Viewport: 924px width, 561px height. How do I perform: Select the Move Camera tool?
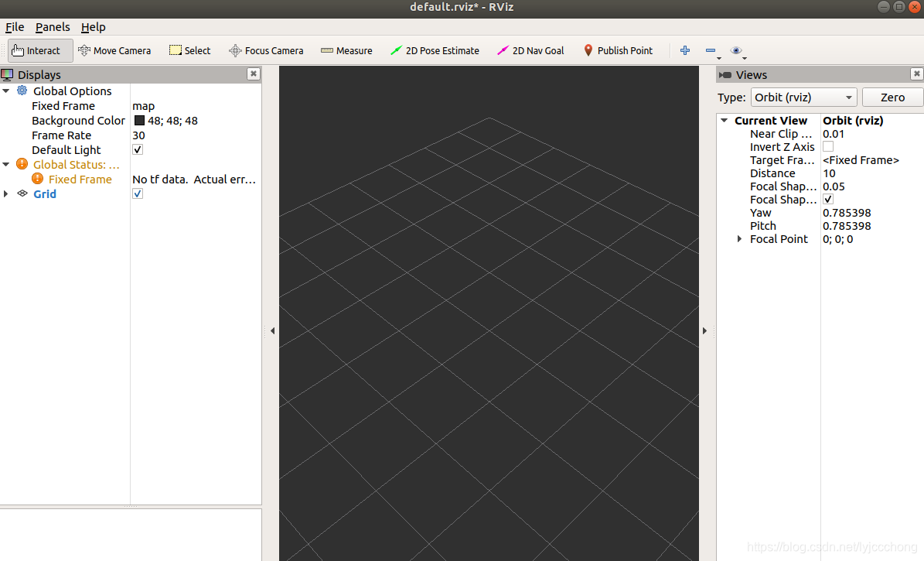[x=114, y=51]
